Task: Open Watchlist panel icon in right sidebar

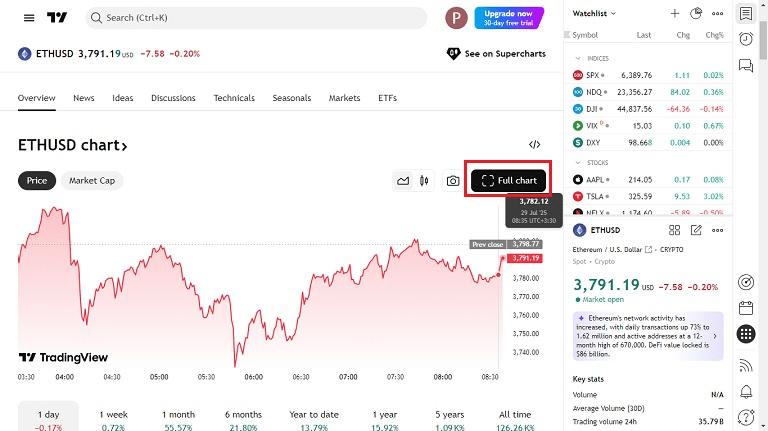Action: (746, 14)
